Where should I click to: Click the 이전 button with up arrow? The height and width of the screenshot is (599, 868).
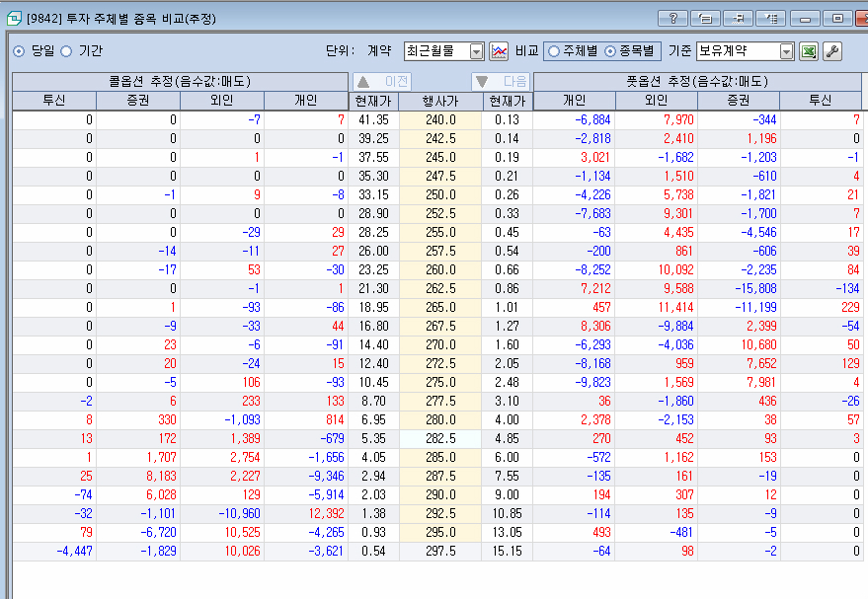[x=382, y=82]
